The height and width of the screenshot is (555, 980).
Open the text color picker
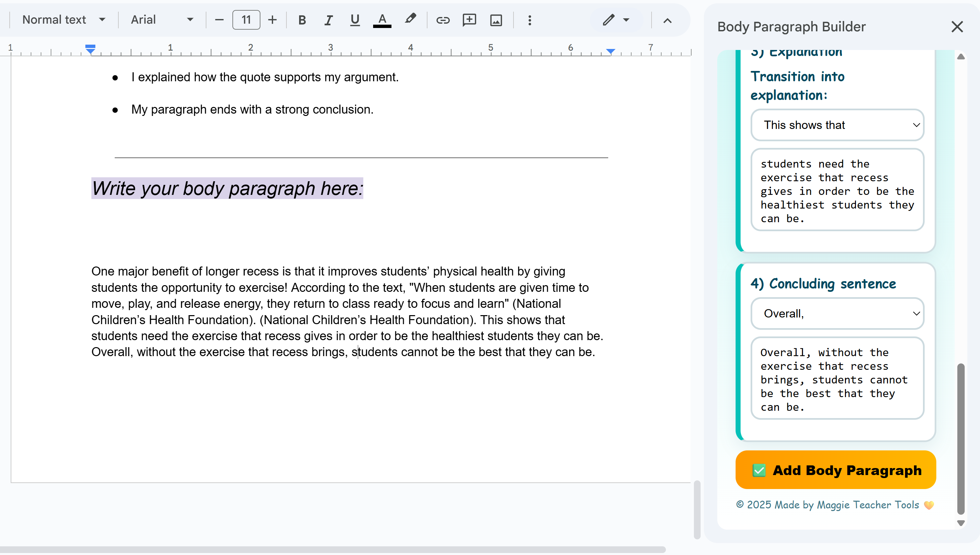(x=381, y=20)
